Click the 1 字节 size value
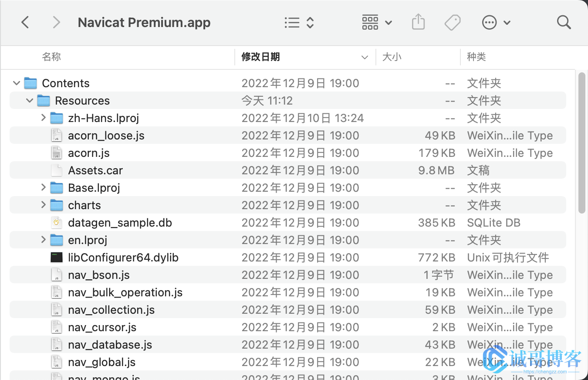 click(439, 275)
